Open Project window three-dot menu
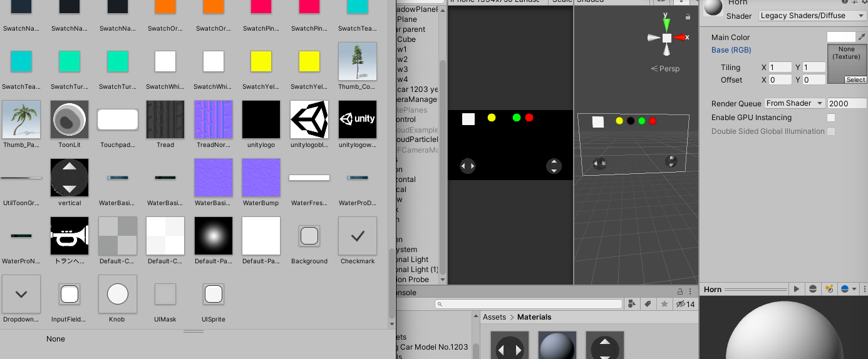This screenshot has height=359, width=868. pos(691,292)
